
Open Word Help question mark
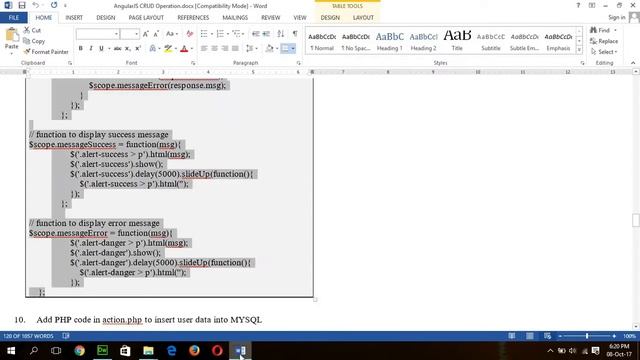tap(578, 5)
